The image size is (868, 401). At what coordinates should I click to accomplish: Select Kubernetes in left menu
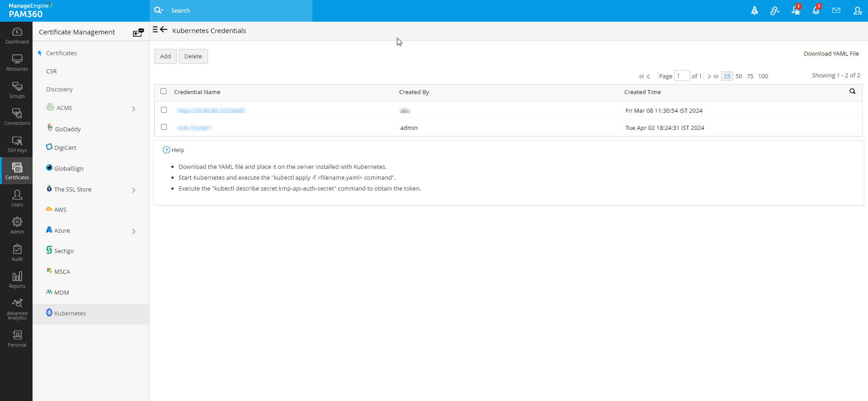click(x=91, y=314)
